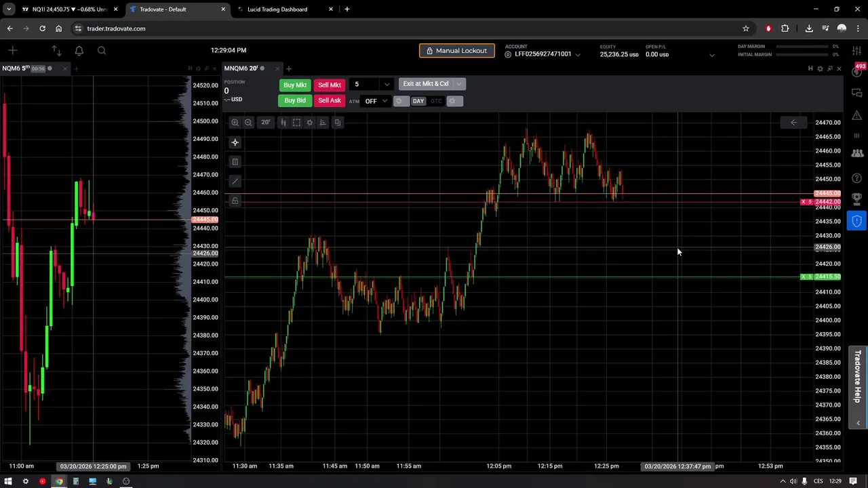868x488 pixels.
Task: Zoom in on the MNQM6 chart
Action: [x=235, y=123]
